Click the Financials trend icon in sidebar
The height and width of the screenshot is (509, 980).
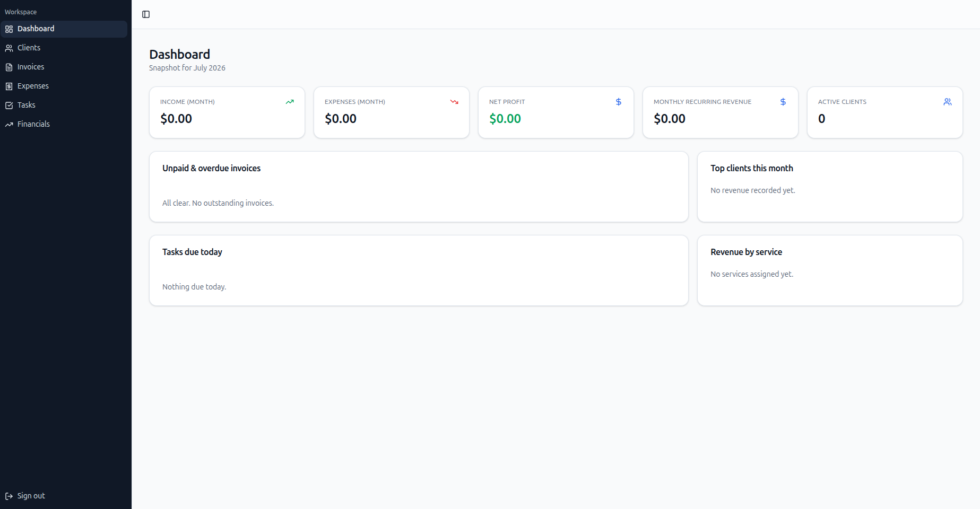click(9, 125)
